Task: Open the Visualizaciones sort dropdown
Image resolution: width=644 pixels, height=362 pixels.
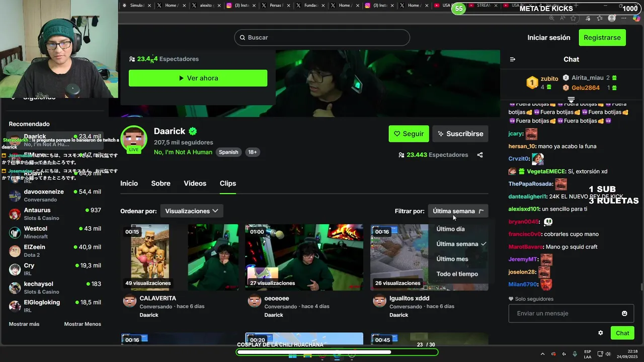Action: (192, 211)
